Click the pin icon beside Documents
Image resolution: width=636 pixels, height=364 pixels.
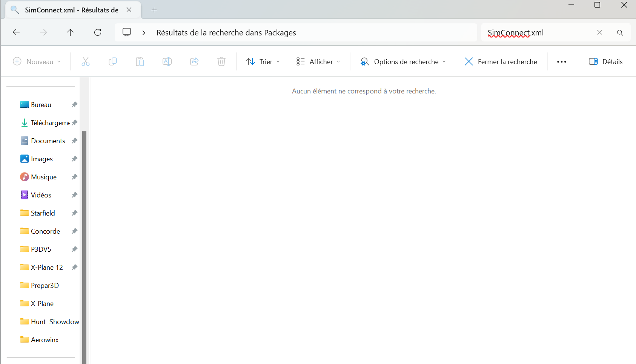coord(75,141)
